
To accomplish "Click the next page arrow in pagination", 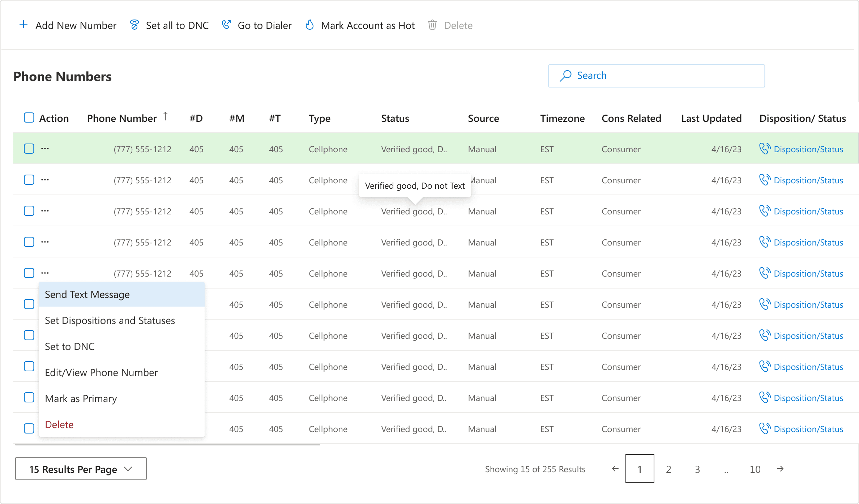I will pos(780,469).
